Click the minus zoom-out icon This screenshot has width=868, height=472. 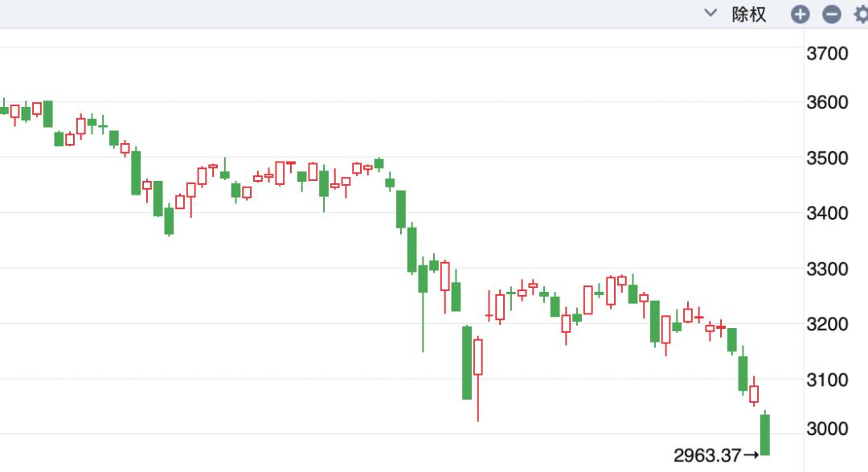(832, 14)
